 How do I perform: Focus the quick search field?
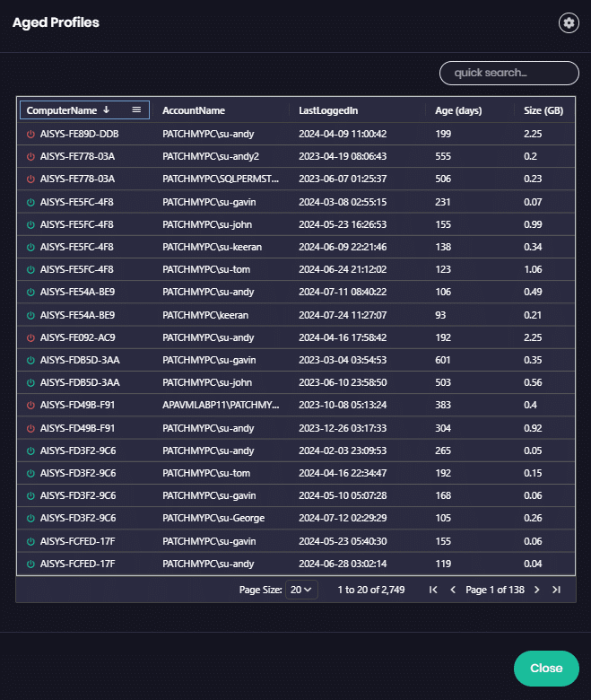tap(508, 73)
